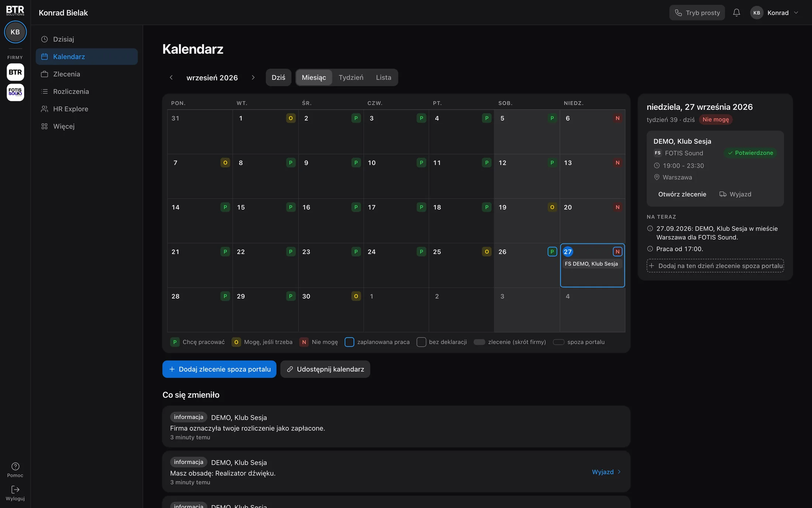This screenshot has width=812, height=508.
Task: Open Rozliczenia in the sidebar
Action: [x=87, y=91]
